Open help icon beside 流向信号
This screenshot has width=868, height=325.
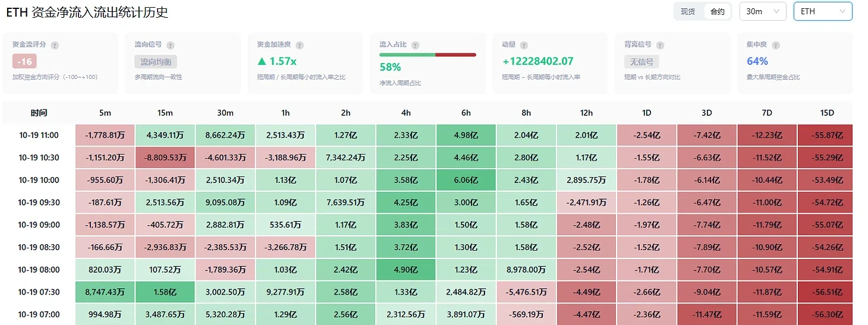(x=171, y=45)
